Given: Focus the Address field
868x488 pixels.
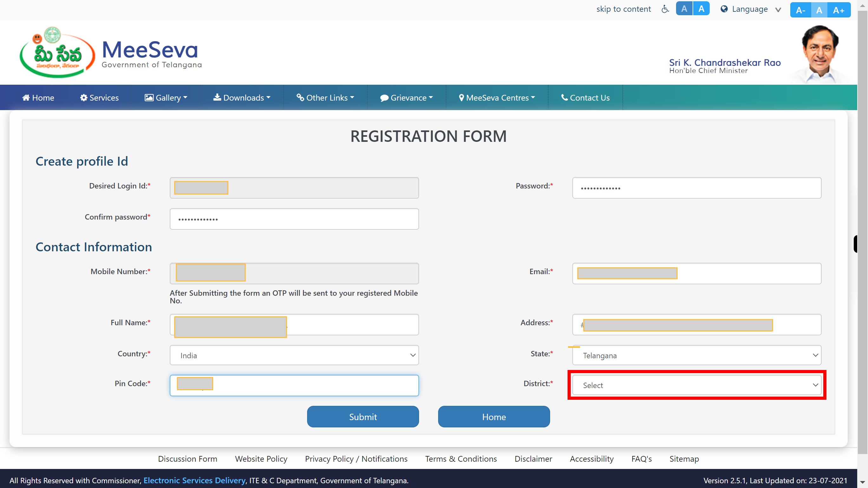Looking at the screenshot, I should pyautogui.click(x=696, y=325).
